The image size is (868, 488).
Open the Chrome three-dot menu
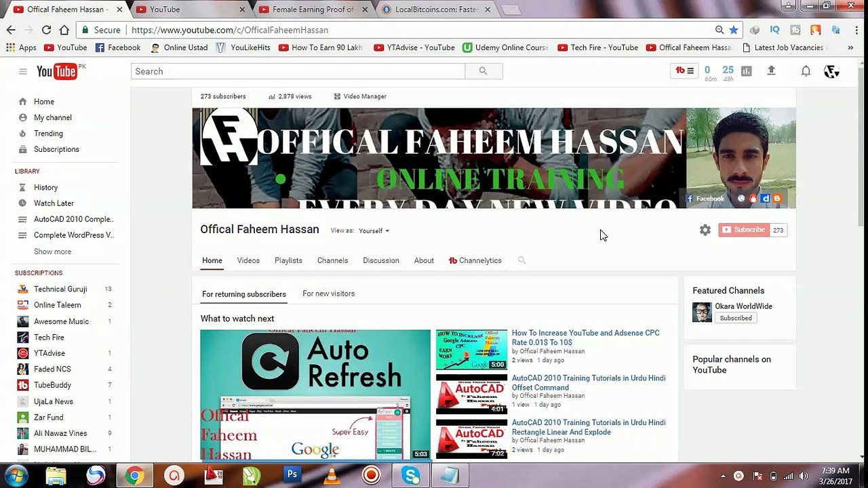pyautogui.click(x=856, y=30)
